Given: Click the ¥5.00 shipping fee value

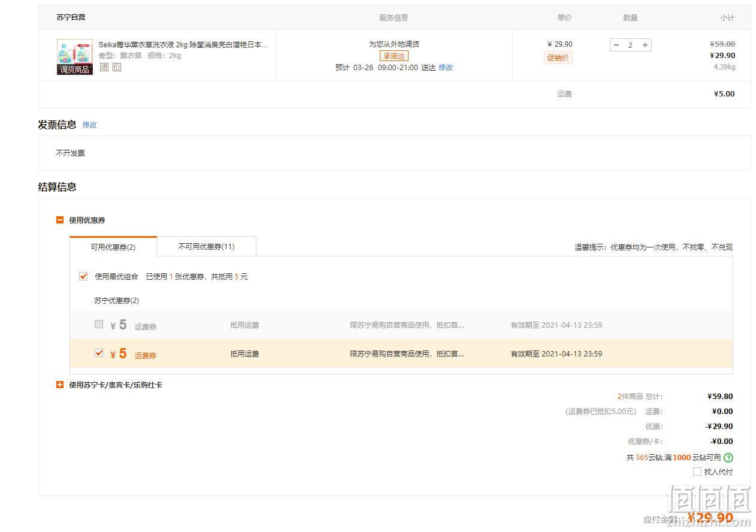Looking at the screenshot, I should [724, 94].
